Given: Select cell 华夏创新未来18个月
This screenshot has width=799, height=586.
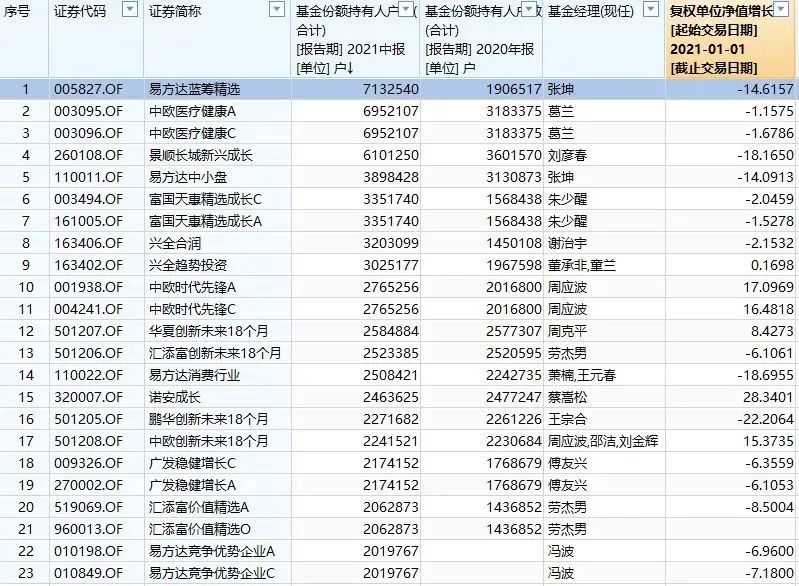Looking at the screenshot, I should [208, 331].
